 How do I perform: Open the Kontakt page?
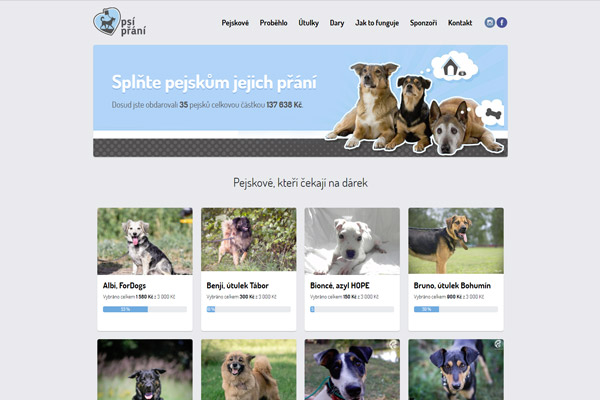(460, 23)
